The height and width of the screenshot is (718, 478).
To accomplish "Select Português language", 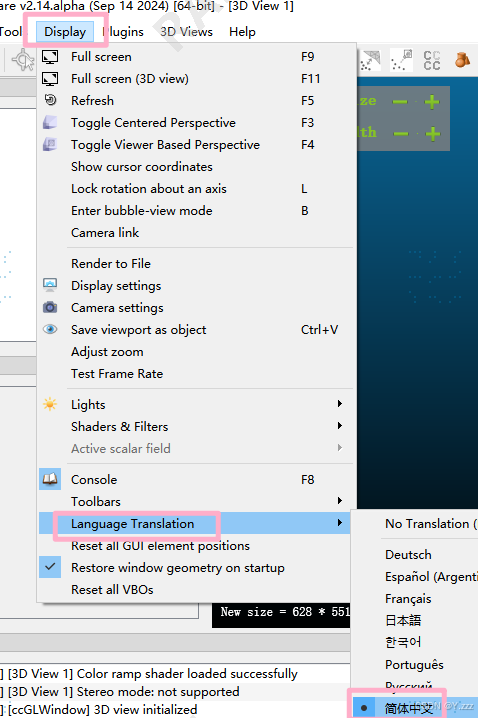I will tap(416, 665).
